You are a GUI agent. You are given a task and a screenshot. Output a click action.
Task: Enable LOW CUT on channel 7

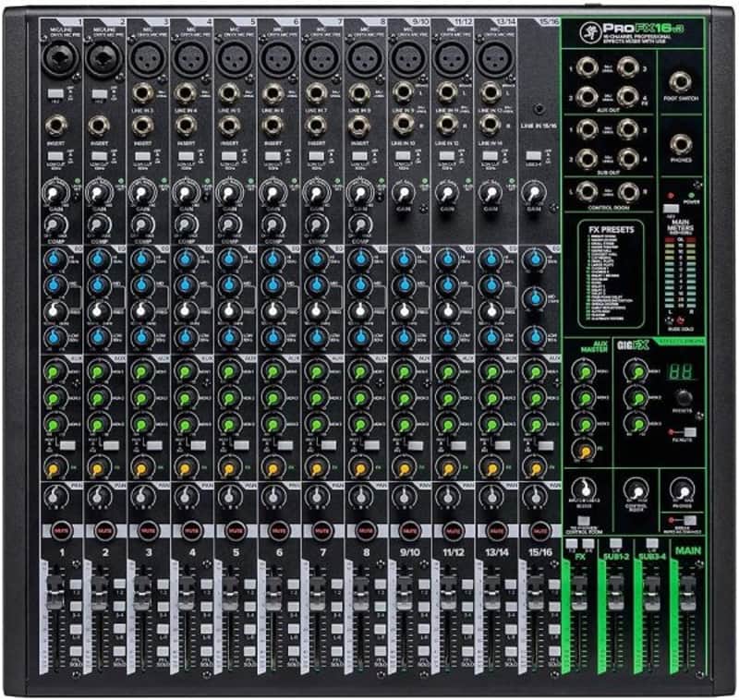point(316,156)
